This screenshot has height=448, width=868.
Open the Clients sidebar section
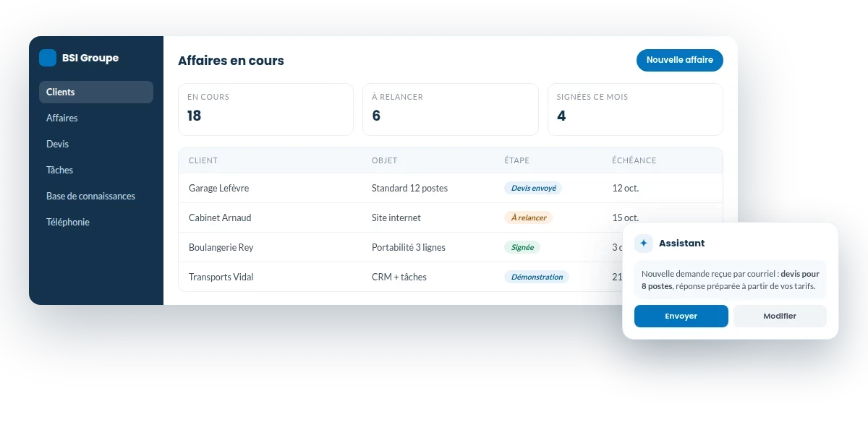click(96, 92)
